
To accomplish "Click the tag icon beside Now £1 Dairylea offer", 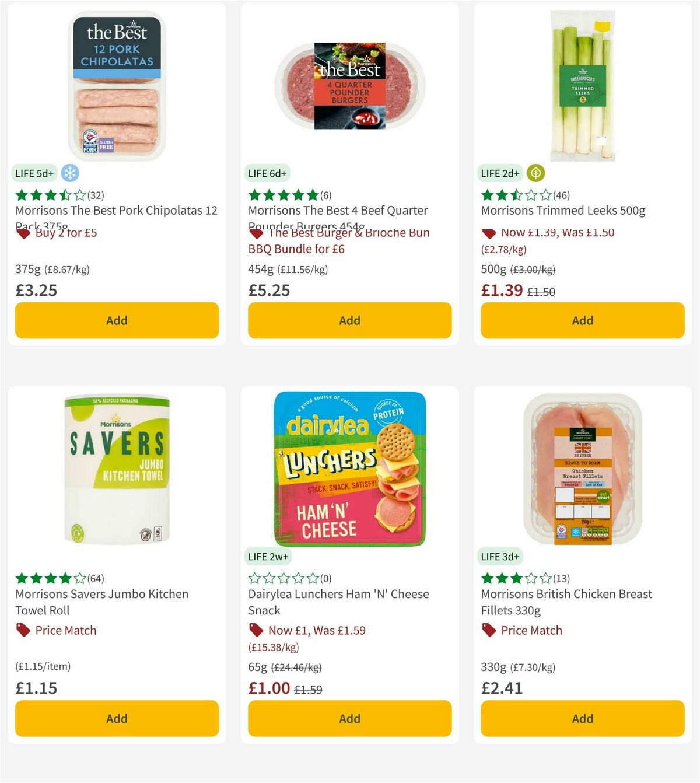I will 256,630.
